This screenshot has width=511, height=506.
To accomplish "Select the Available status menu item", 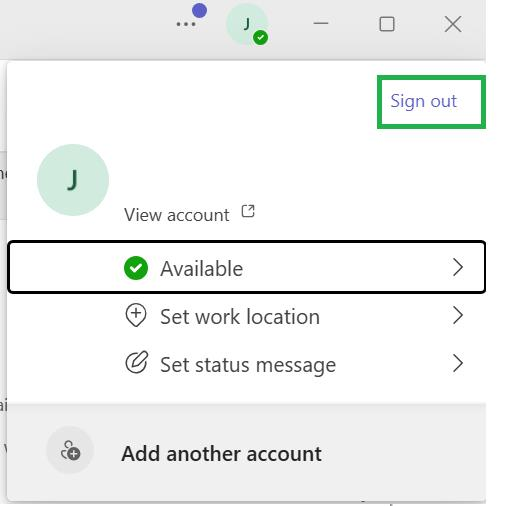I will (246, 267).
